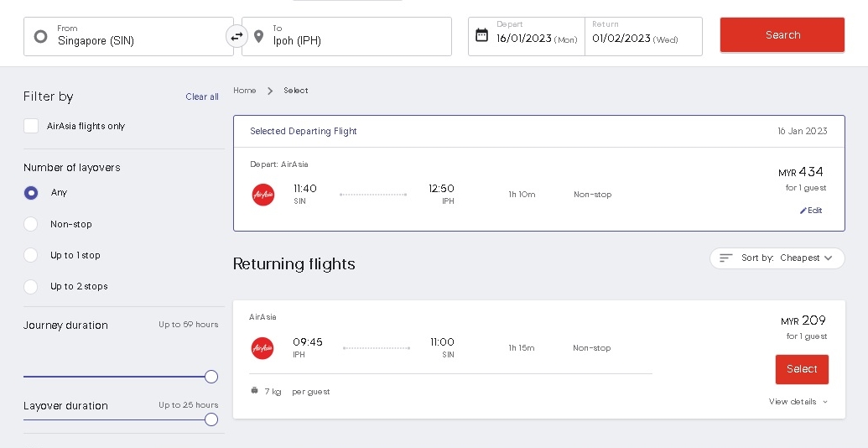Open the Sort by Cheapest dropdown
This screenshot has height=448, width=868.
[x=777, y=258]
